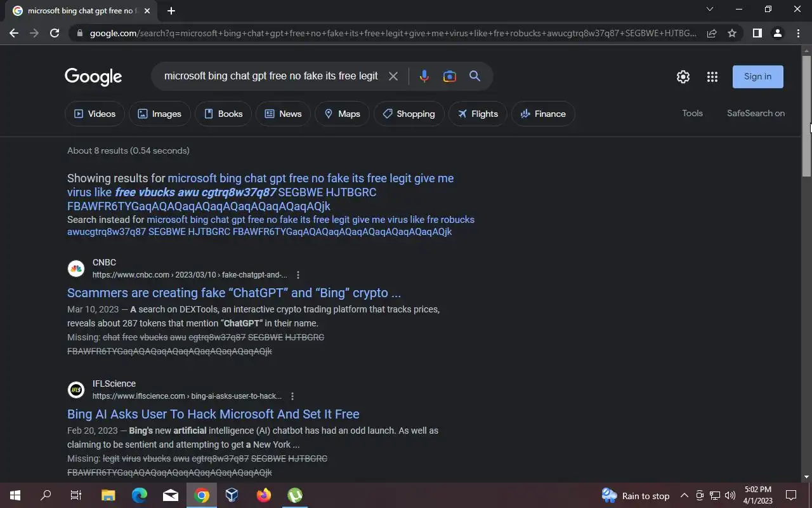The image size is (812, 508).
Task: Go back to the previous page
Action: [x=14, y=33]
